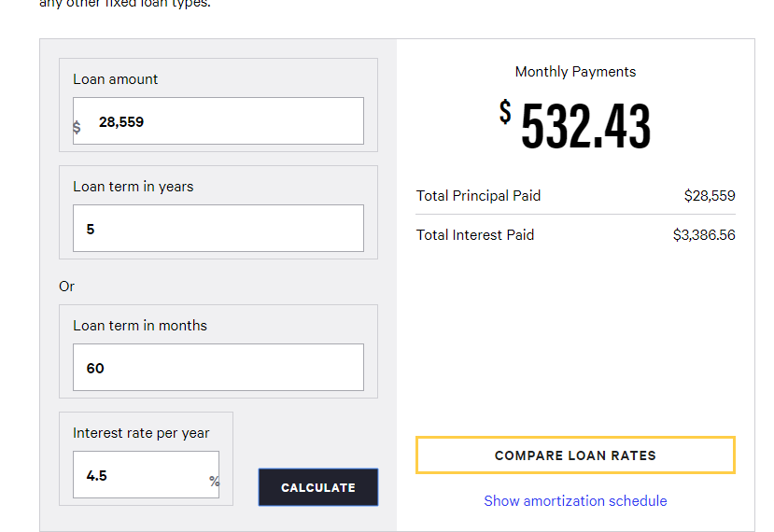Image resolution: width=774 pixels, height=532 pixels.
Task: Click the Interest rate per year label
Action: tap(141, 433)
